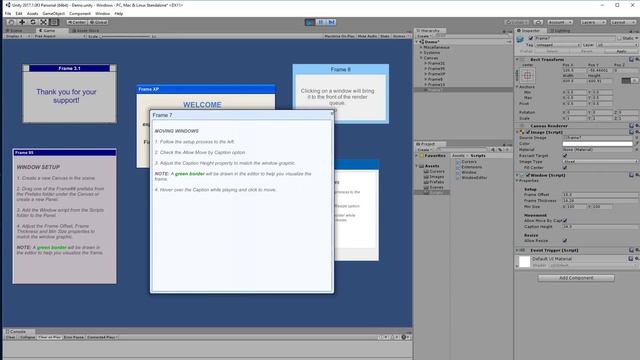Click the Caption Height field
Screen dimensions: 640x360
(600, 226)
